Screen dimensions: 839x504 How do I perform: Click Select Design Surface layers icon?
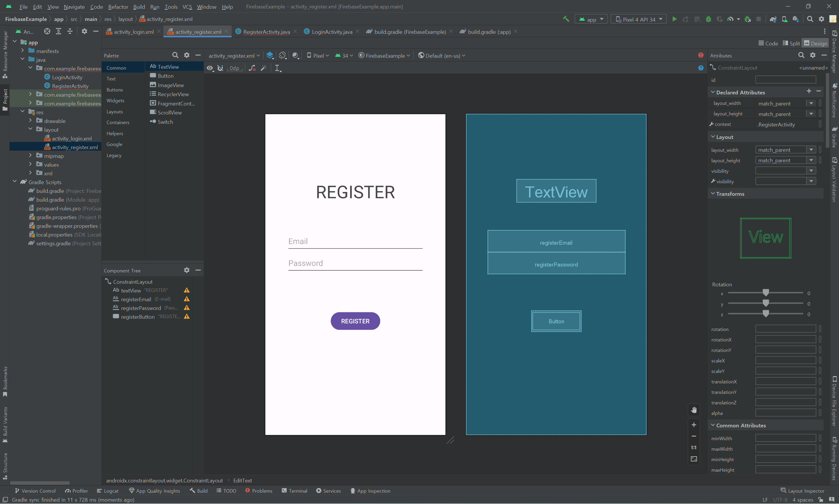pyautogui.click(x=270, y=55)
